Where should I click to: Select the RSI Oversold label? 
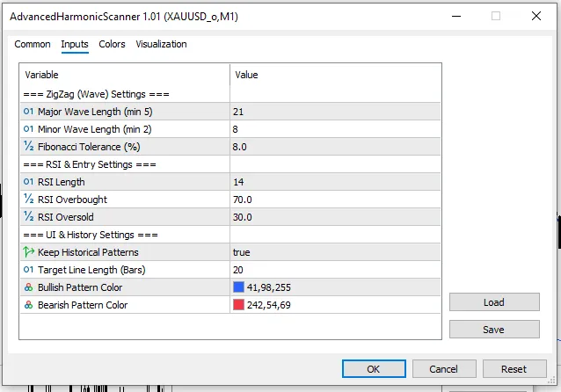coord(66,217)
